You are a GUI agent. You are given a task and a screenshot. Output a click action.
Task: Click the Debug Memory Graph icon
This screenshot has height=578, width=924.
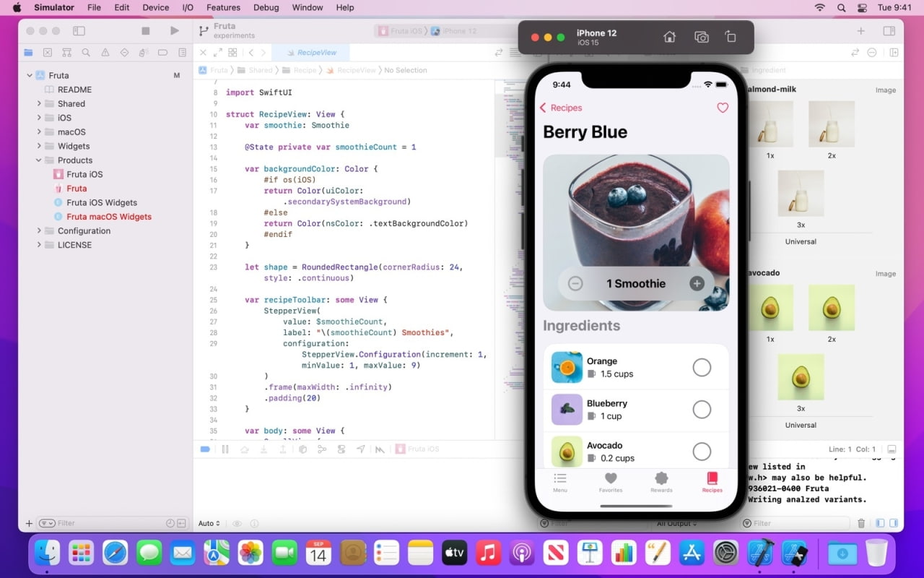pos(322,449)
